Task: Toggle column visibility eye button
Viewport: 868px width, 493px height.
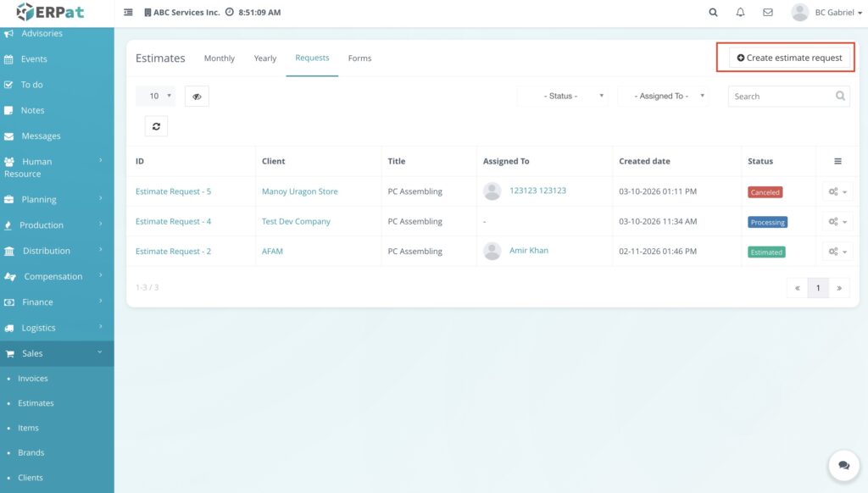Action: tap(197, 97)
